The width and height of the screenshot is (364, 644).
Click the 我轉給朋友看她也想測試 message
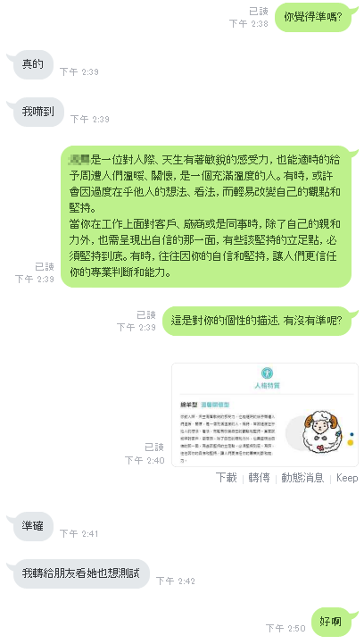[81, 573]
